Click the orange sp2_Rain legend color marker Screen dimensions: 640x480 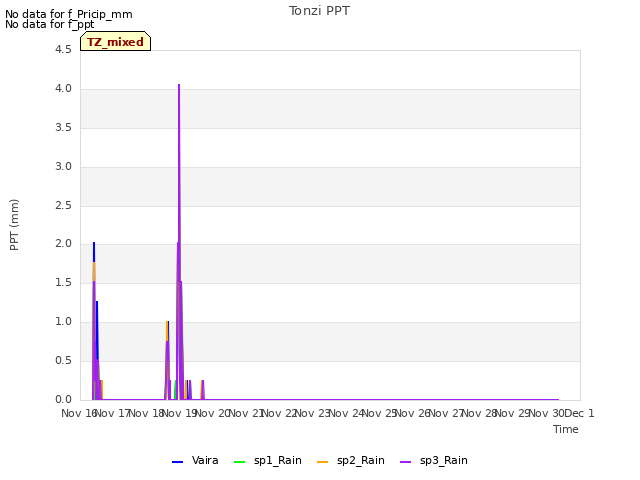(x=322, y=462)
